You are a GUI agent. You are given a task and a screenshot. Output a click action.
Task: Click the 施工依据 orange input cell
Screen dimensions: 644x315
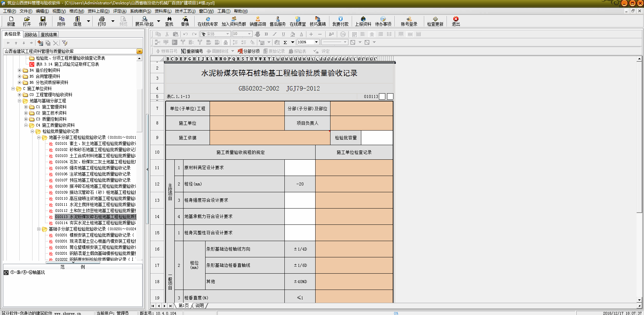(x=270, y=138)
